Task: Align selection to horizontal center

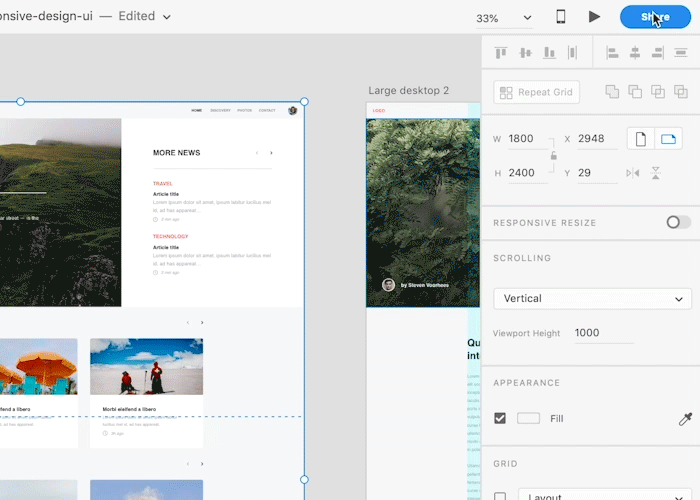Action: pos(635,53)
